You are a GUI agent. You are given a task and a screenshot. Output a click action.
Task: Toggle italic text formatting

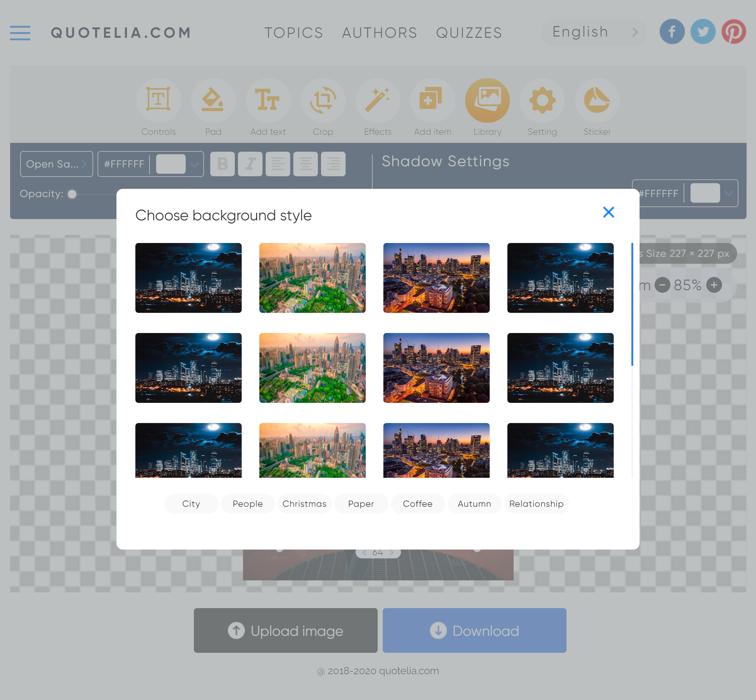[x=250, y=164]
